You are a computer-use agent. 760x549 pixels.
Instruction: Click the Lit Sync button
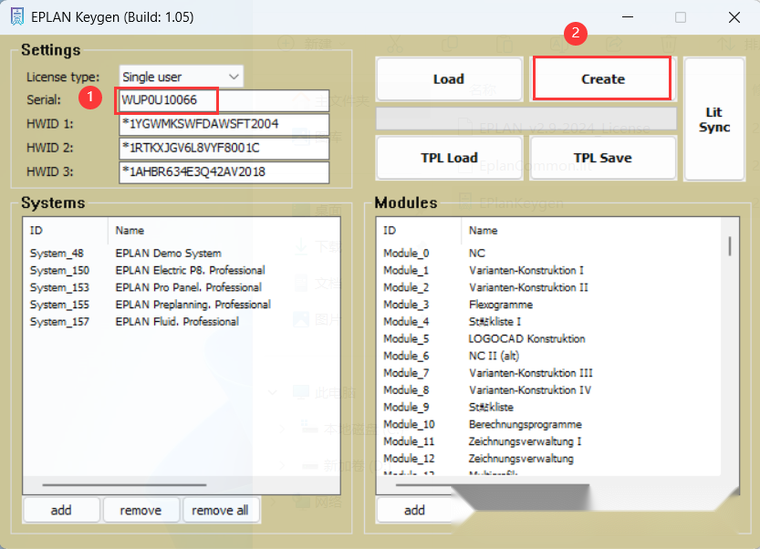[714, 120]
